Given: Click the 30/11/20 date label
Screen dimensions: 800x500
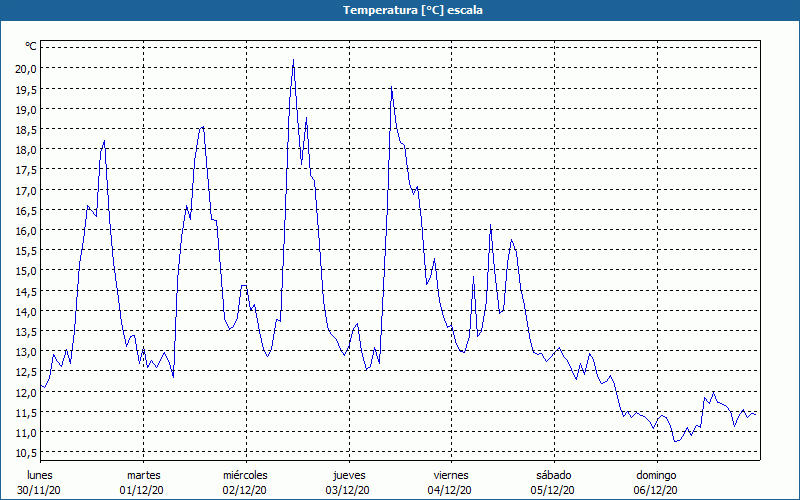Looking at the screenshot, I should click(x=39, y=490).
